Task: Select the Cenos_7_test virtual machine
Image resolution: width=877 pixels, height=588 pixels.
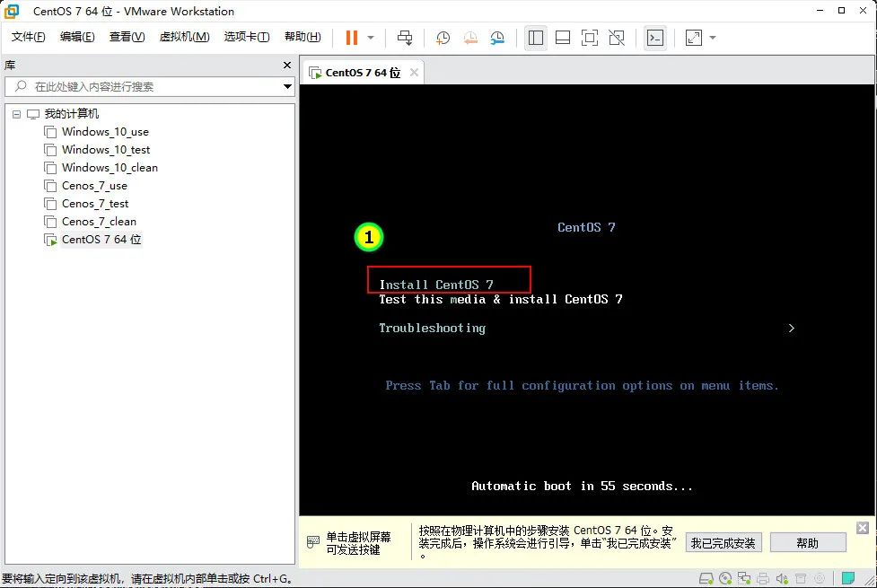Action: tap(95, 204)
